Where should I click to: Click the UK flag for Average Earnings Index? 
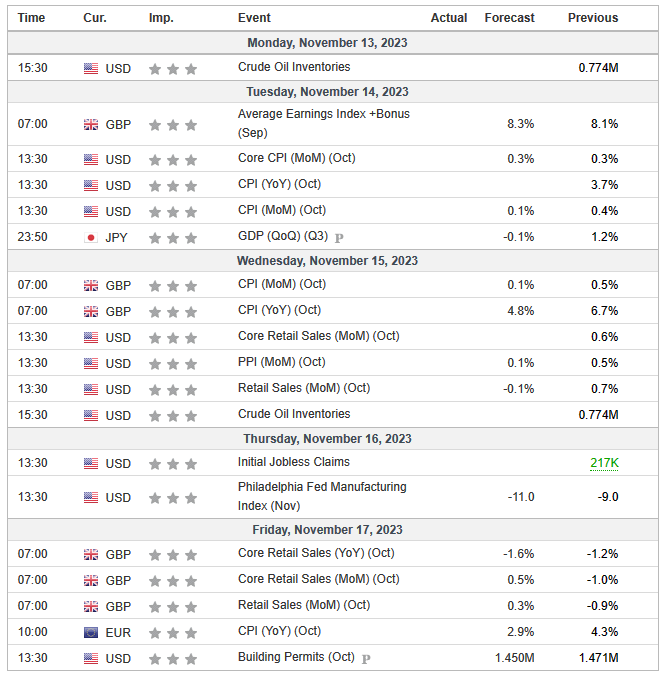tap(91, 125)
